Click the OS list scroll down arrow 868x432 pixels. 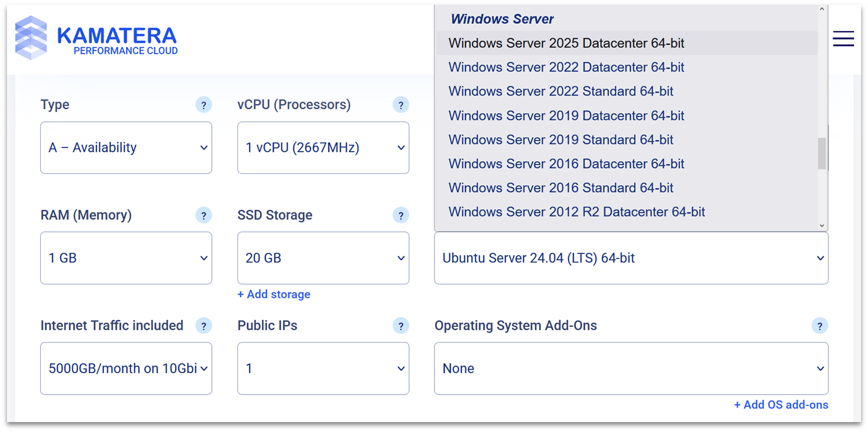pos(822,225)
